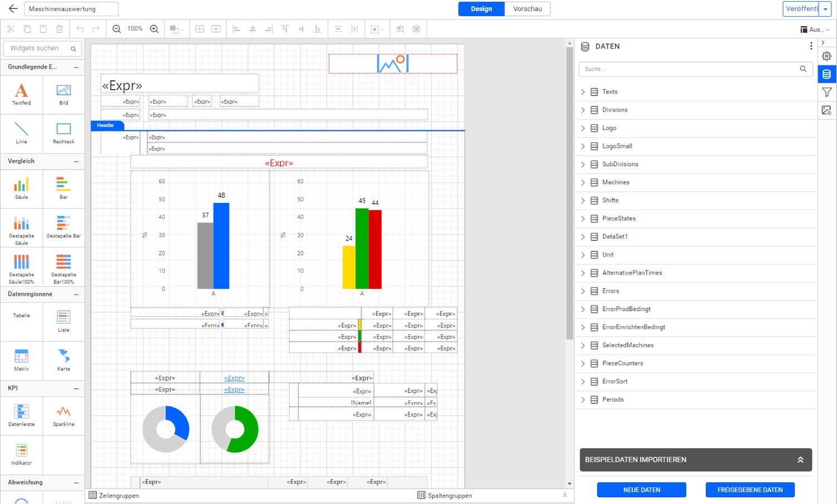Select the Textfeld widget
This screenshot has width=837, height=504.
point(21,94)
